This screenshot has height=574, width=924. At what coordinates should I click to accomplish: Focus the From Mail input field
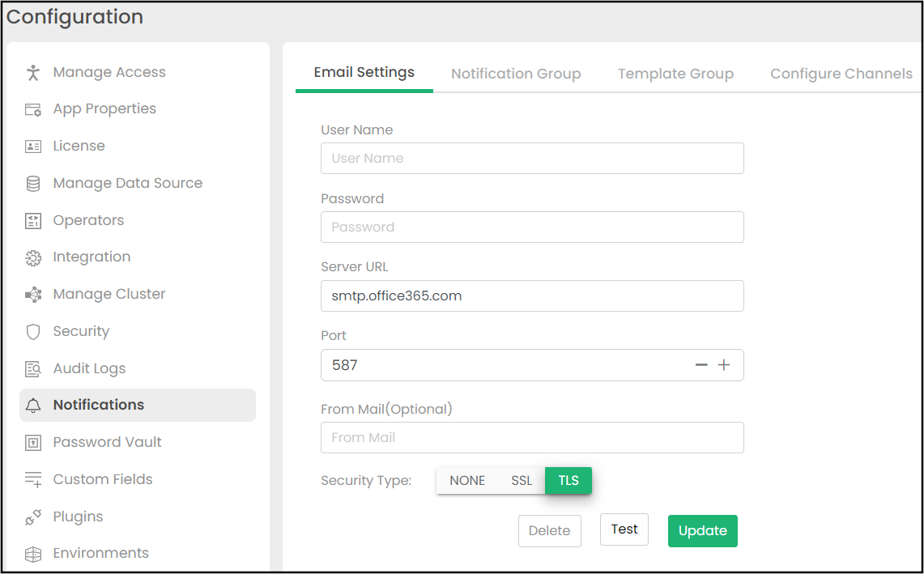pos(532,437)
